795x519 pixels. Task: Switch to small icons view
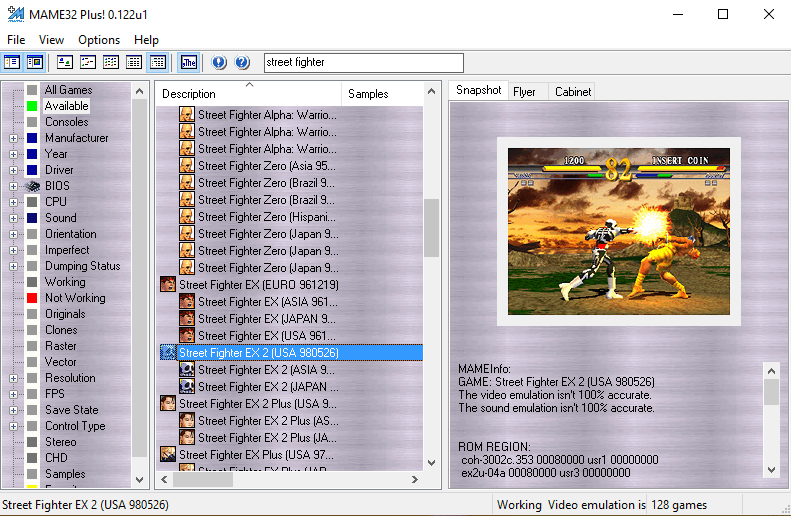click(x=88, y=62)
